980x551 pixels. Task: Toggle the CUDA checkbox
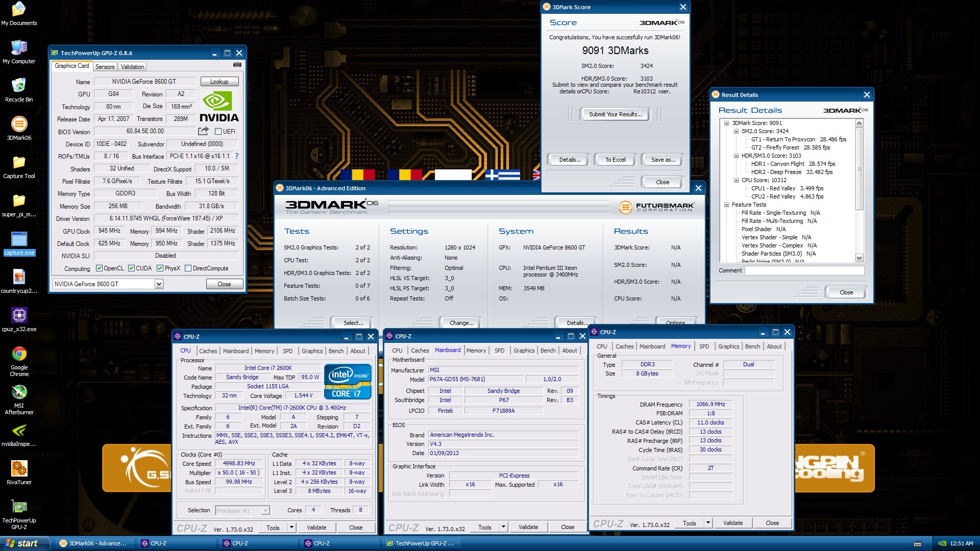(131, 268)
